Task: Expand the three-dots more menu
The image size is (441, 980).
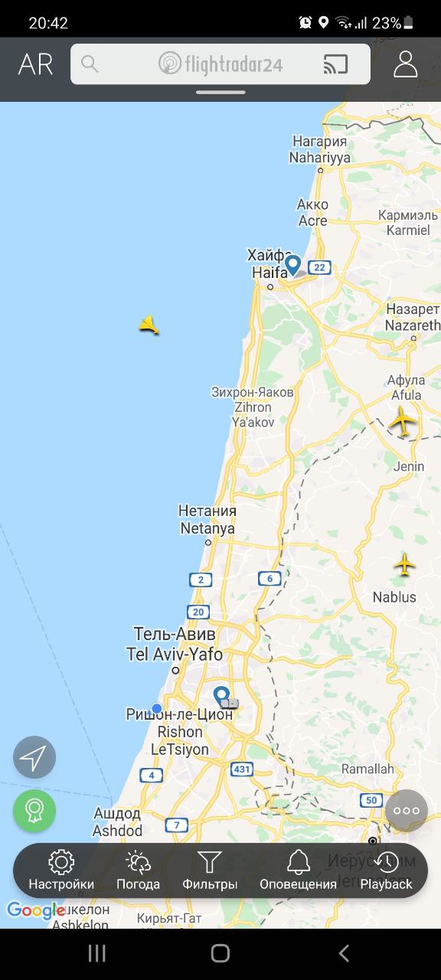Action: [x=406, y=811]
